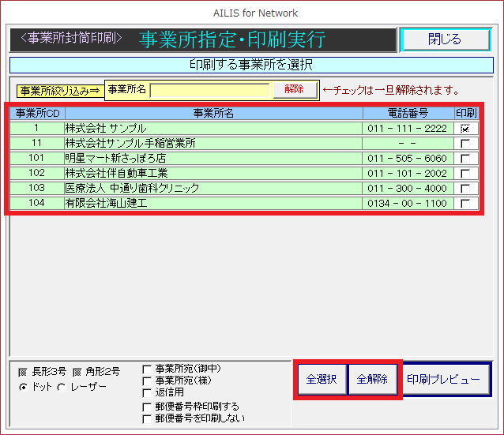This screenshot has height=435, width=504.
Task: Click the 事業所名 filter text field
Action: point(210,90)
